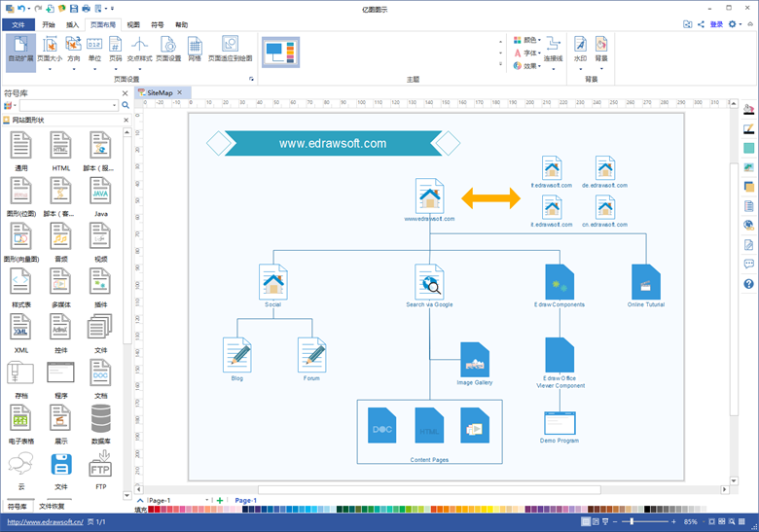Open the help question mark side icon
This screenshot has height=532, width=759.
(748, 284)
